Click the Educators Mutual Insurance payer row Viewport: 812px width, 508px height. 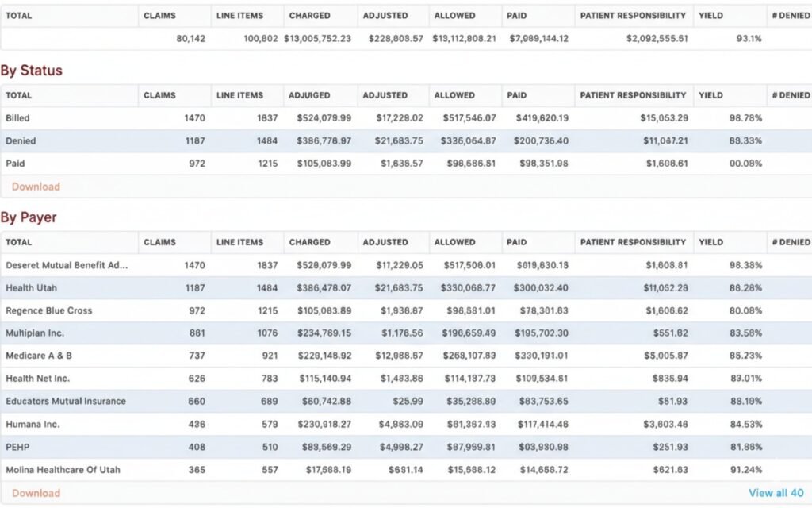click(x=66, y=402)
